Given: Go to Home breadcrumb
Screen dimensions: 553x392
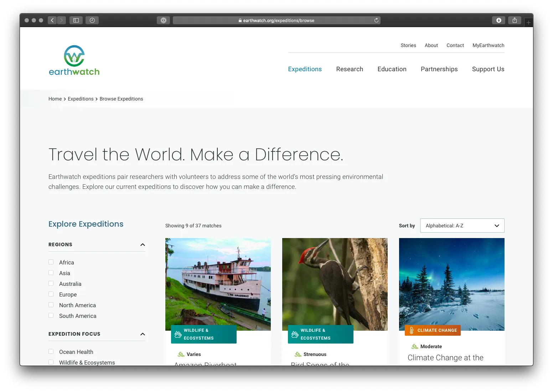Looking at the screenshot, I should [55, 99].
